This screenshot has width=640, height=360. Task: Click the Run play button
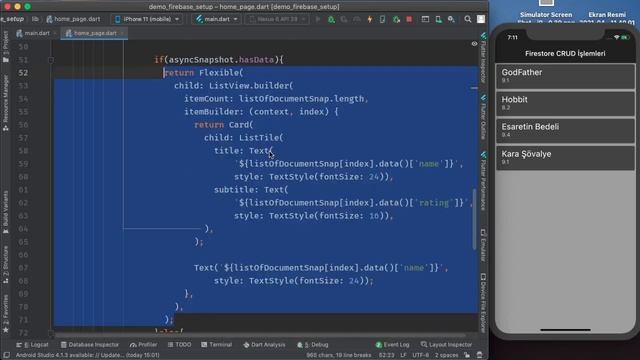pyautogui.click(x=318, y=19)
